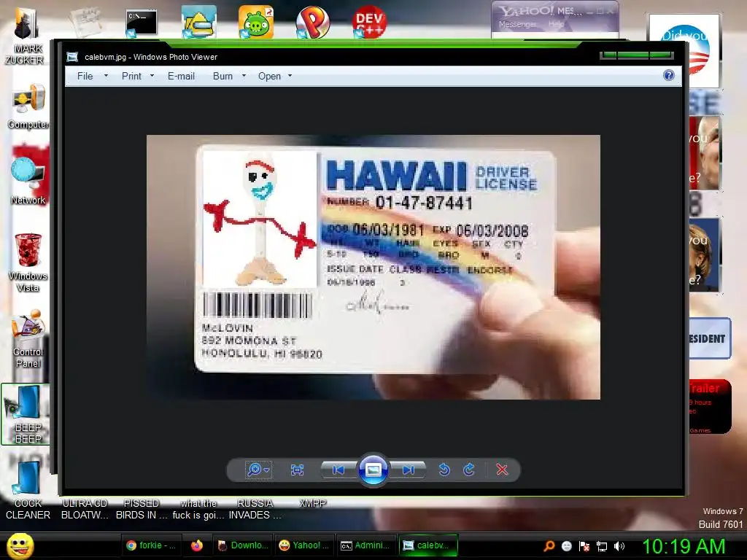Select the MARK ZUCKER desktop icon

(x=25, y=36)
